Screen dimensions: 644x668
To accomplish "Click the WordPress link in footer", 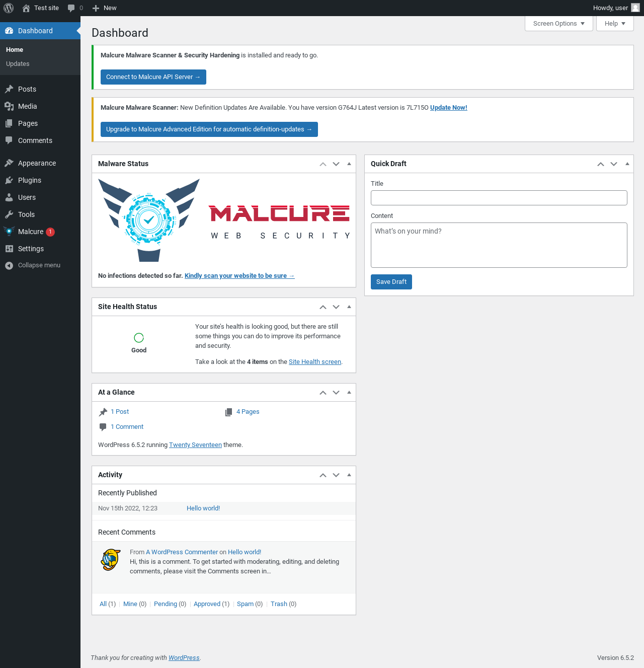I will (184, 658).
